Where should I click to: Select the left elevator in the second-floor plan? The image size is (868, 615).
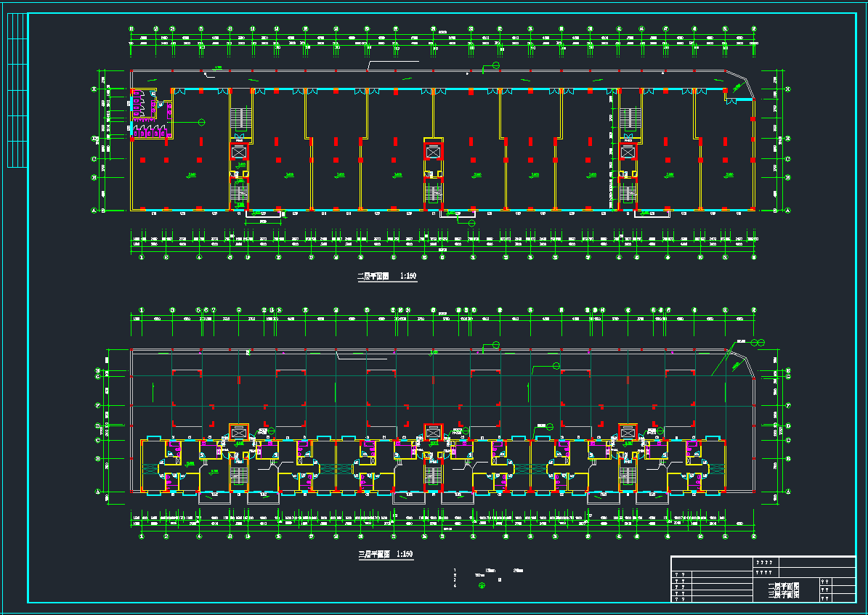[x=238, y=152]
